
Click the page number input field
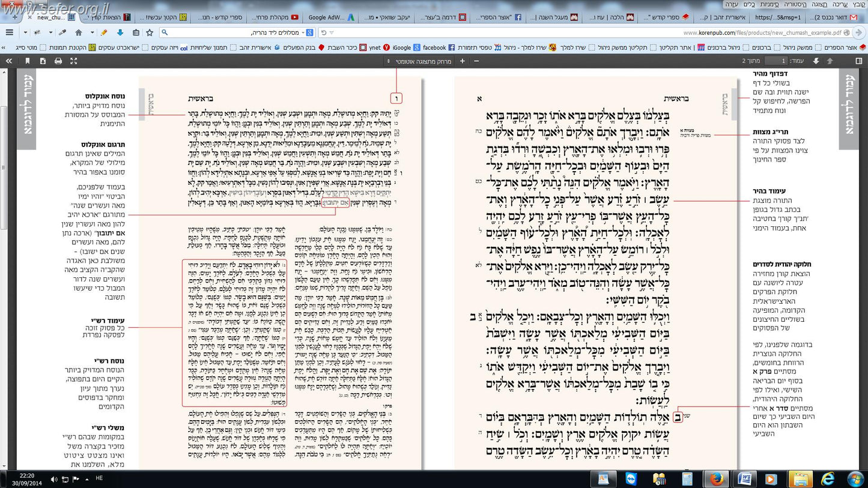pos(775,61)
